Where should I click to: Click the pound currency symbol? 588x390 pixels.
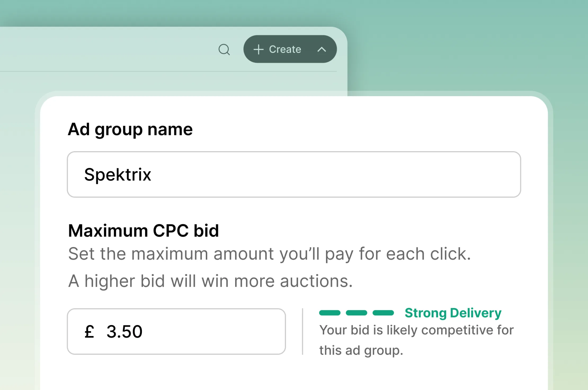pos(89,331)
